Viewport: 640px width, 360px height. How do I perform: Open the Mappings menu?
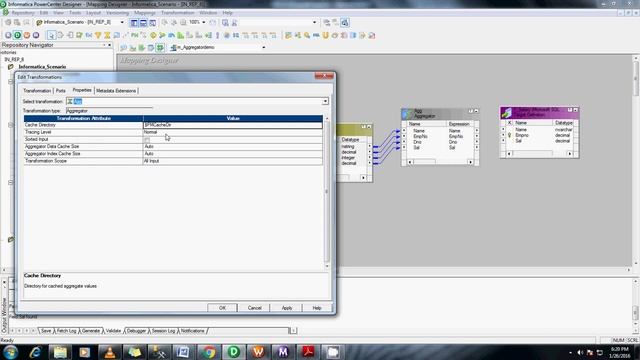[144, 13]
